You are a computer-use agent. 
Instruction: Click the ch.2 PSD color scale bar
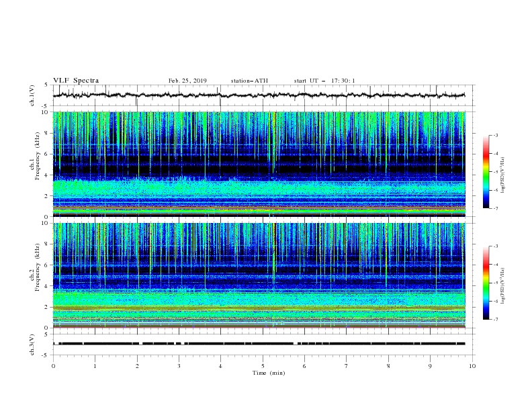click(486, 283)
